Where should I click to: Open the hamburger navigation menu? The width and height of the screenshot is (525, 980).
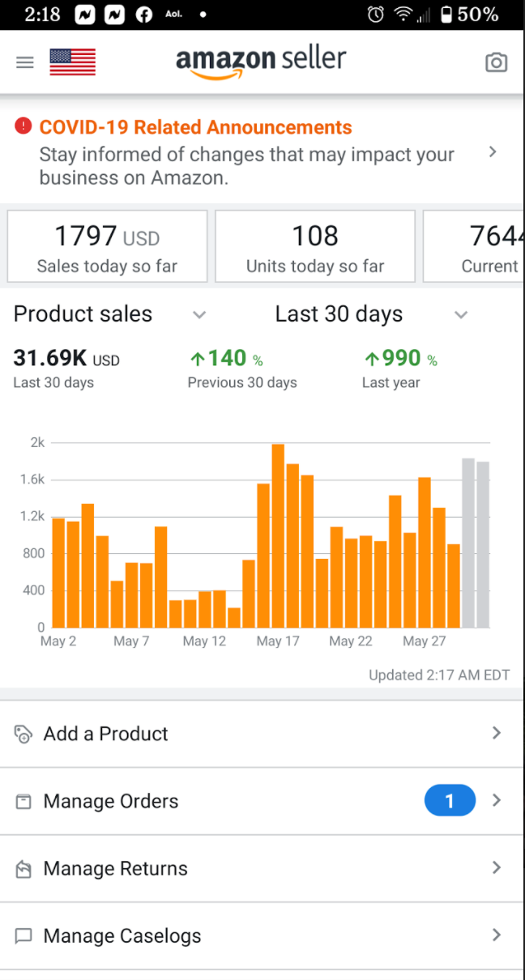point(25,62)
